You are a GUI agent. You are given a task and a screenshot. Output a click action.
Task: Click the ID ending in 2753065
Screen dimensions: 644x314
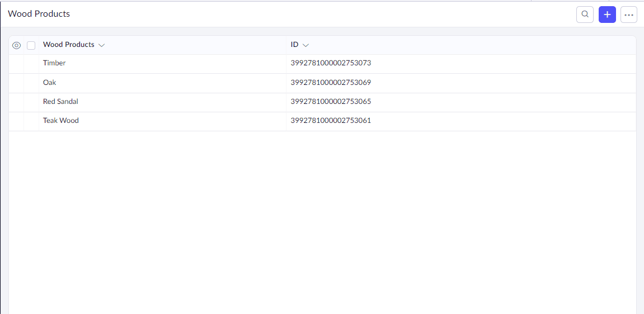331,102
